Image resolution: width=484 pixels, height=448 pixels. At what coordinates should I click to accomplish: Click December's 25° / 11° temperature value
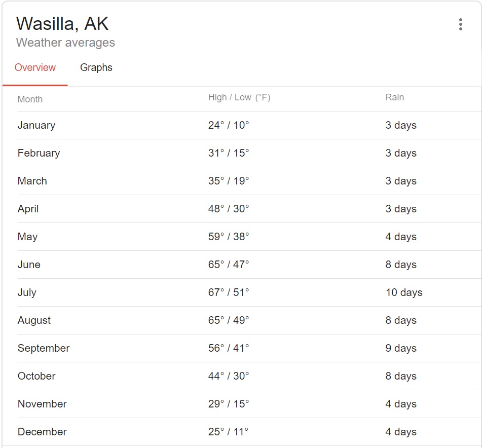(x=229, y=432)
